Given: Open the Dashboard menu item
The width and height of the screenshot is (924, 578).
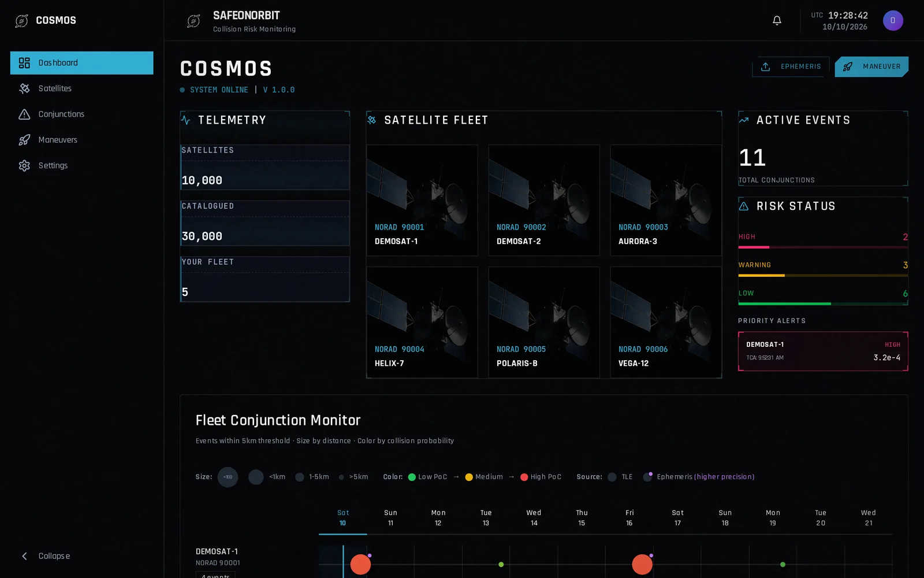Looking at the screenshot, I should tap(81, 63).
